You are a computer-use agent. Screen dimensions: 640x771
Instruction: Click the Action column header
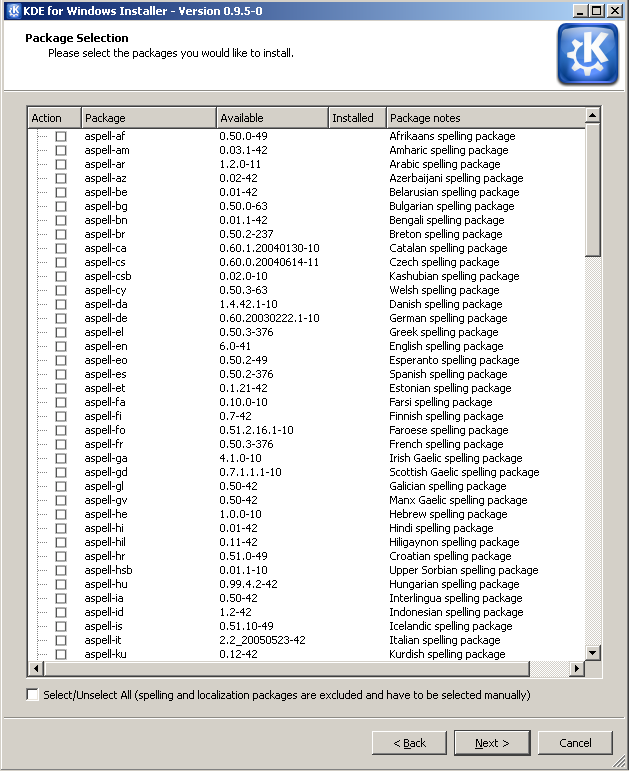(54, 118)
